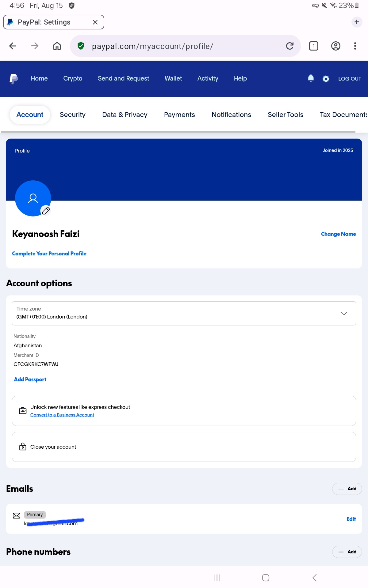
Task: Open the notifications bell icon
Action: (311, 78)
